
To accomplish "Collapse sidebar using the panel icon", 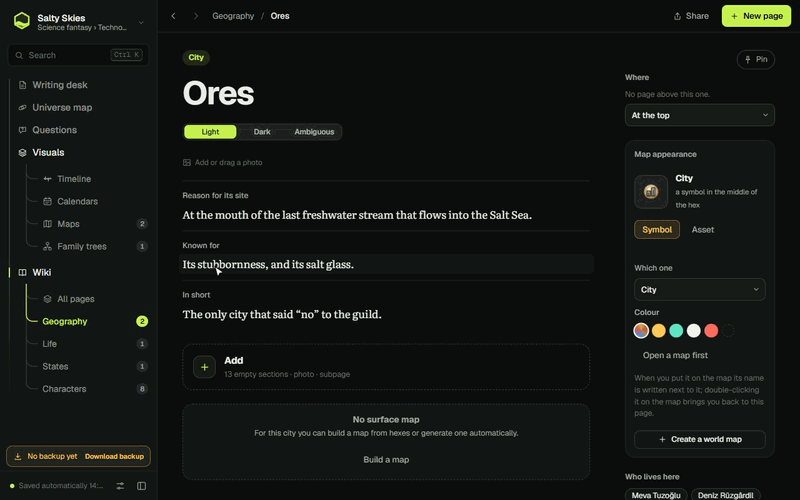I will coord(142,486).
